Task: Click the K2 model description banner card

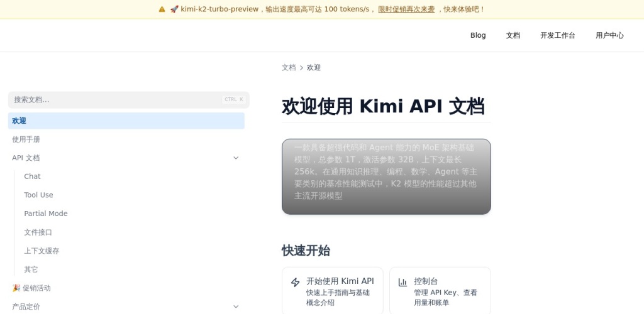Action: click(x=386, y=176)
